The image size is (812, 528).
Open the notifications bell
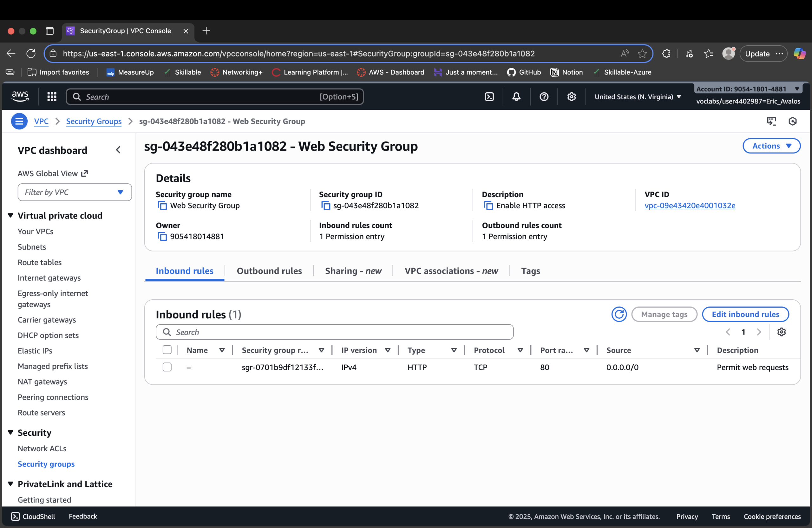pos(516,96)
